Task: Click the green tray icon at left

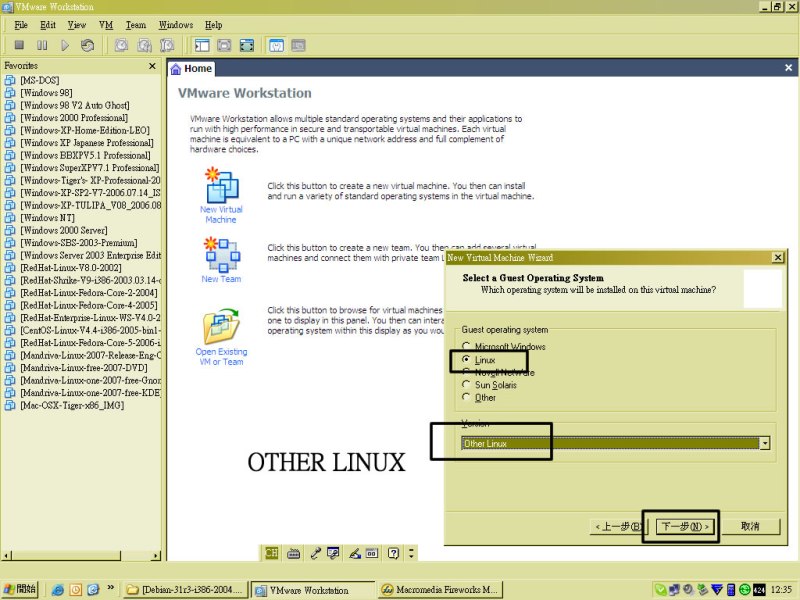Action: tap(660, 590)
